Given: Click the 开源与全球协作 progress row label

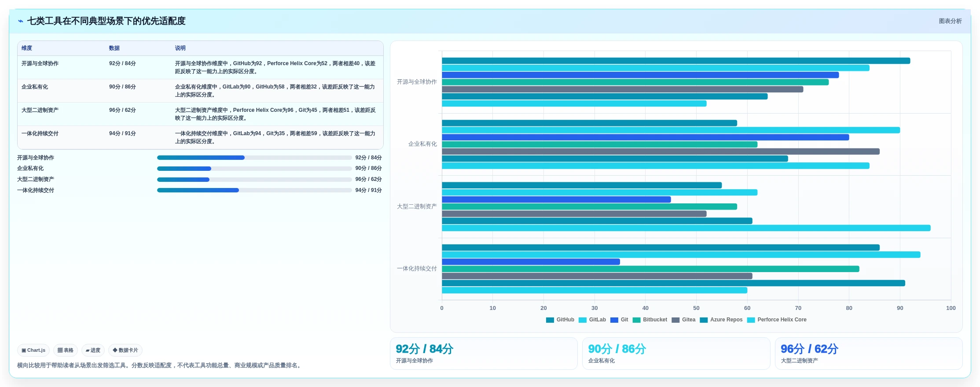Looking at the screenshot, I should pos(36,158).
